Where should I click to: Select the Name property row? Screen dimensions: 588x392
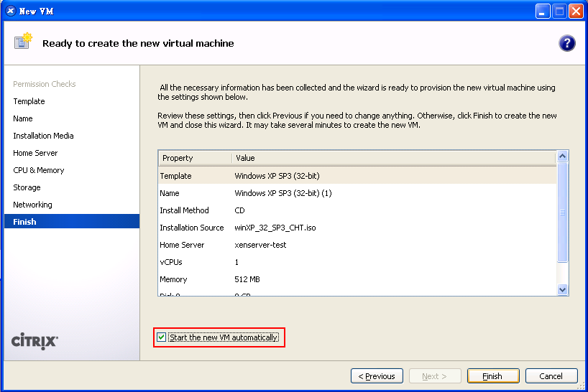(x=357, y=193)
